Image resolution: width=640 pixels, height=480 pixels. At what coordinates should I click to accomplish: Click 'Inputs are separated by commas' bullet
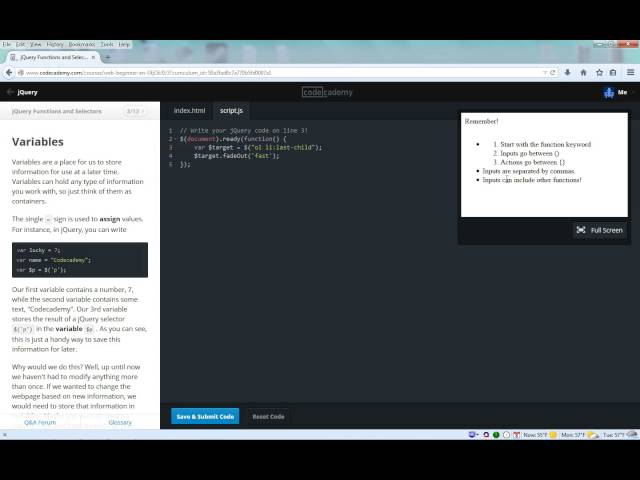pos(529,171)
